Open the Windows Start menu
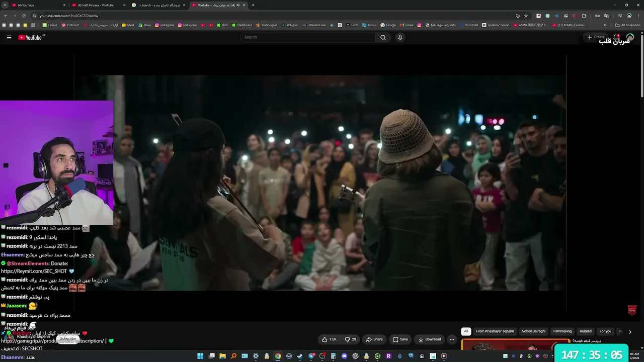This screenshot has height=362, width=644. coord(200,356)
